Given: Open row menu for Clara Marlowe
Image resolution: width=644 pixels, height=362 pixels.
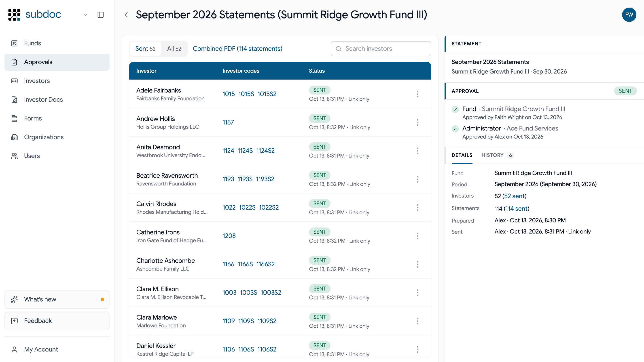Looking at the screenshot, I should (x=417, y=321).
